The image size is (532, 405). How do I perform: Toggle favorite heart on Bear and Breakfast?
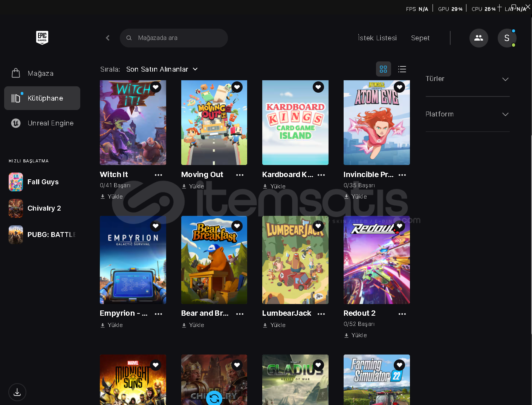(x=237, y=226)
